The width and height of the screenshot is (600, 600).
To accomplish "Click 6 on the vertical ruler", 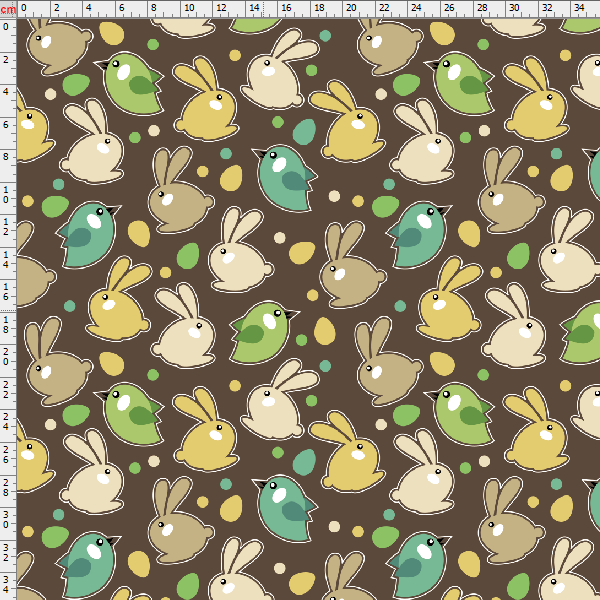I will 6,124.
